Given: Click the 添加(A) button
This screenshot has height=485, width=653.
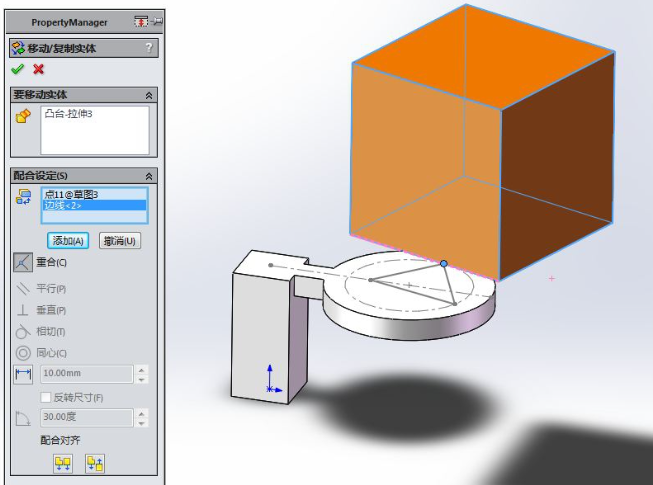Looking at the screenshot, I should (x=68, y=241).
